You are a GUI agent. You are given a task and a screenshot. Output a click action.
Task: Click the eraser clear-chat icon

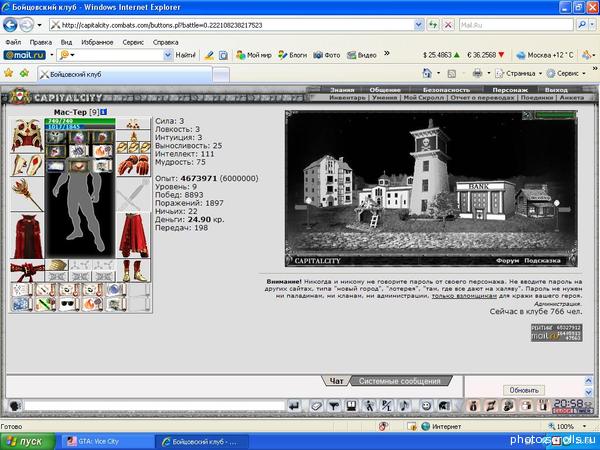tap(316, 406)
